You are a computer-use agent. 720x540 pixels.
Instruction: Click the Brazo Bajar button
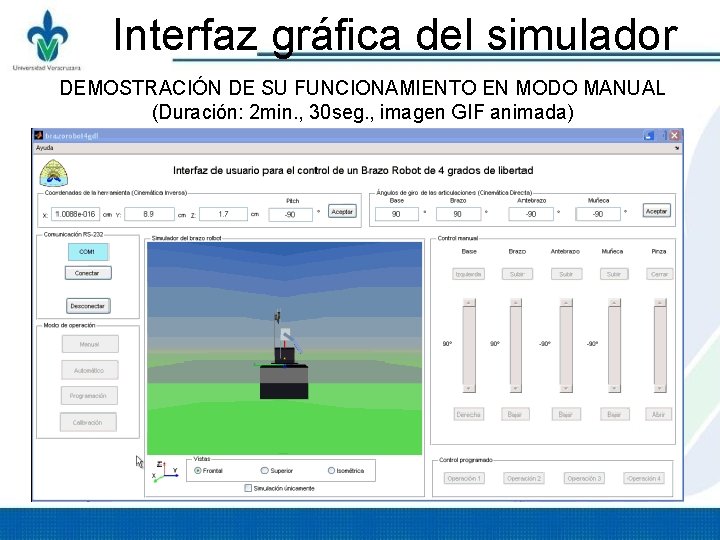[x=515, y=414]
